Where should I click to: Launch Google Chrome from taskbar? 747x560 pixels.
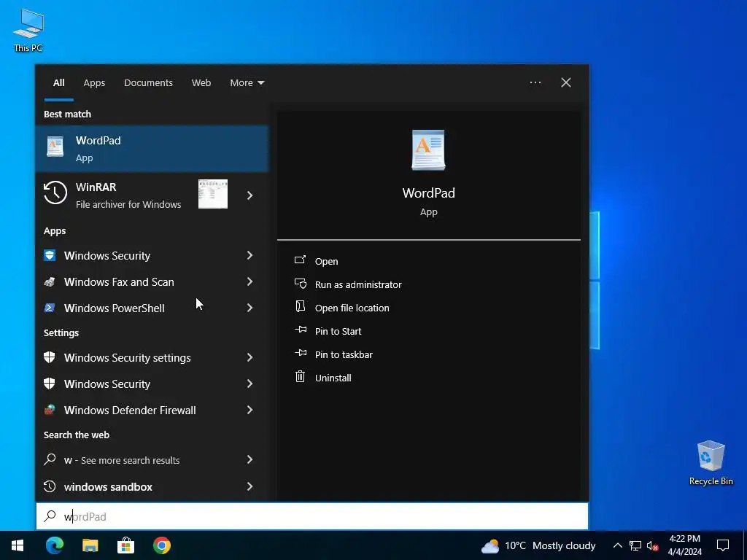coord(162,545)
